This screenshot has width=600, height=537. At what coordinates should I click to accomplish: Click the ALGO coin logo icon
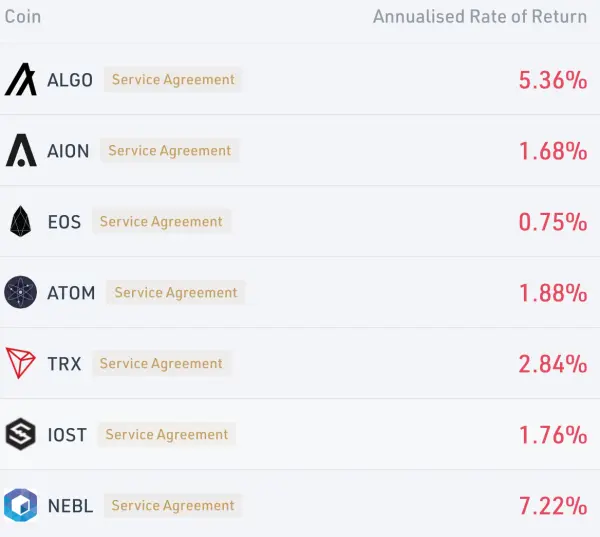click(x=21, y=79)
